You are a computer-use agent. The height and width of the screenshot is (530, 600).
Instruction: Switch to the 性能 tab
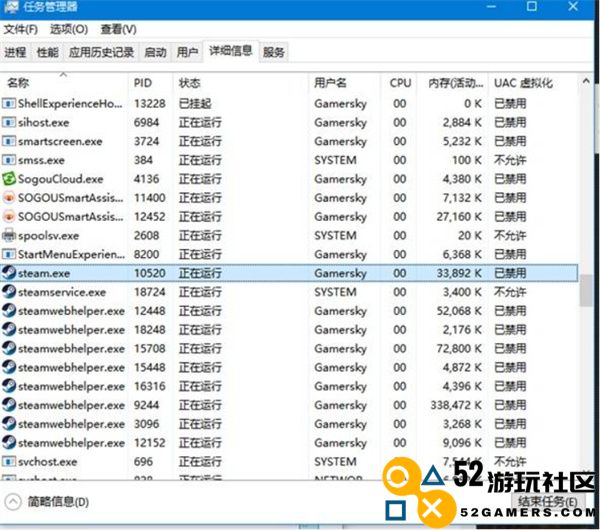(x=47, y=52)
